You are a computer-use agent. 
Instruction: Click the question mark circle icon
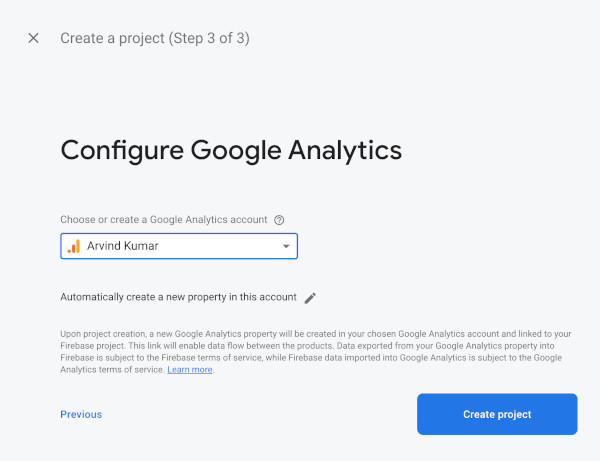(x=279, y=220)
